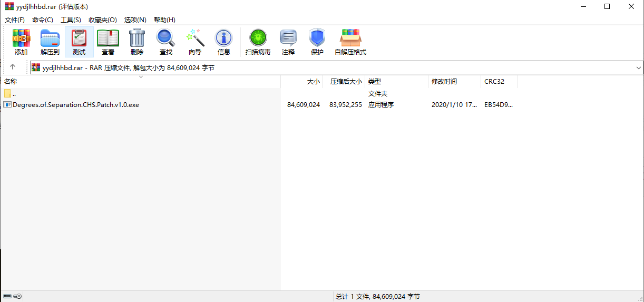Open the 文件(F) menu
Viewport: 644px width, 302px height.
(x=15, y=20)
